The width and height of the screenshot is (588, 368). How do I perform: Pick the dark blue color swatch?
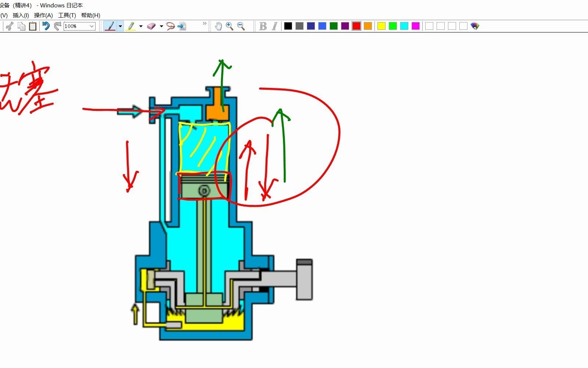(311, 26)
